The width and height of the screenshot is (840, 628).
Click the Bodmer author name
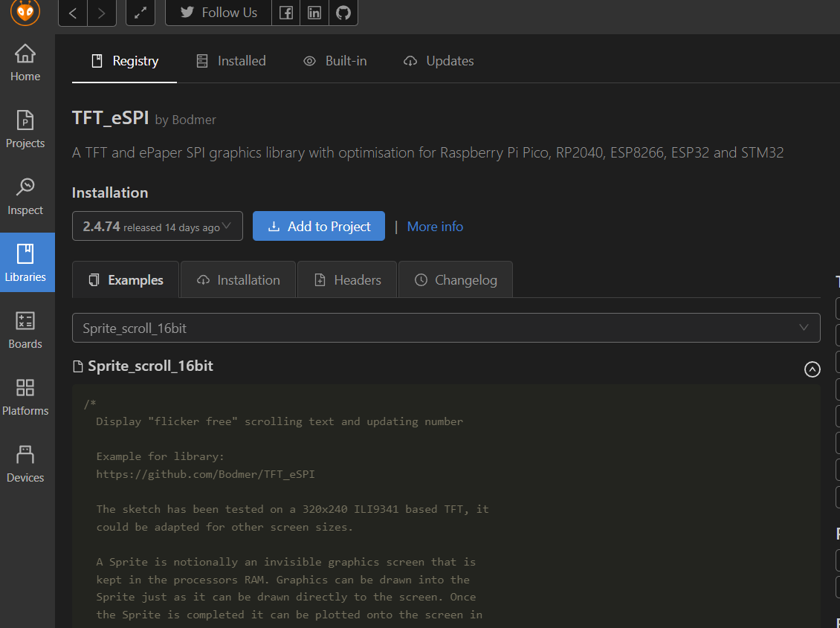pyautogui.click(x=194, y=120)
